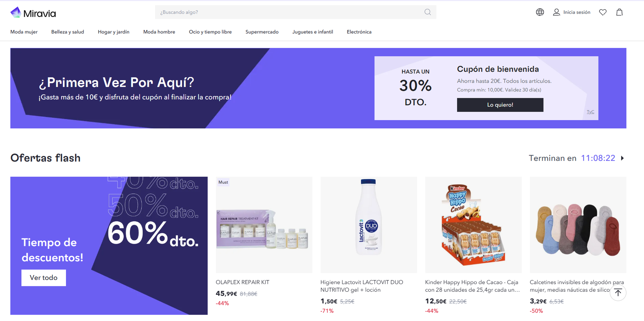Open the language globe icon
Screen dimensions: 644x321
coord(540,12)
